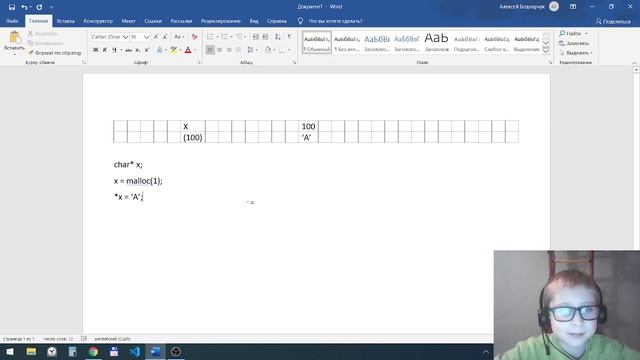Open the File (Файл) tab
This screenshot has height=360, width=640.
click(x=12, y=21)
